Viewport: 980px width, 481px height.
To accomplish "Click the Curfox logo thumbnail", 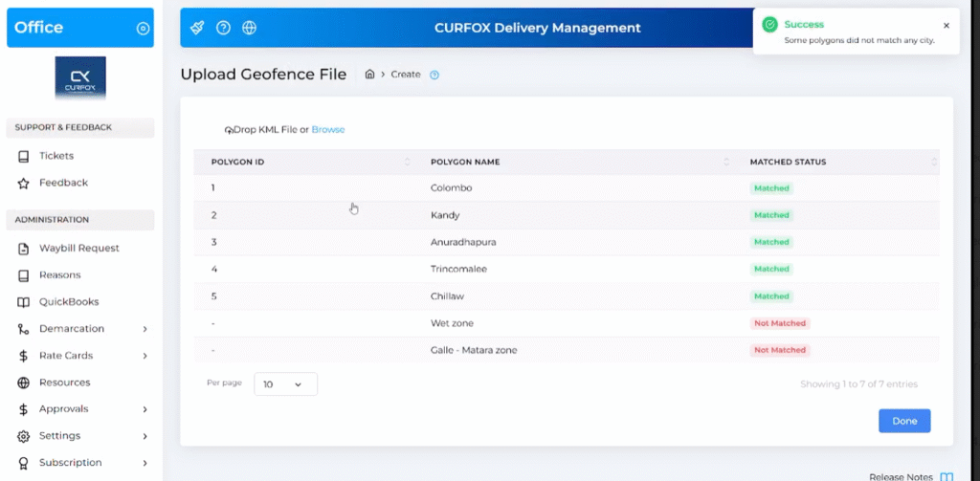I will [x=80, y=78].
